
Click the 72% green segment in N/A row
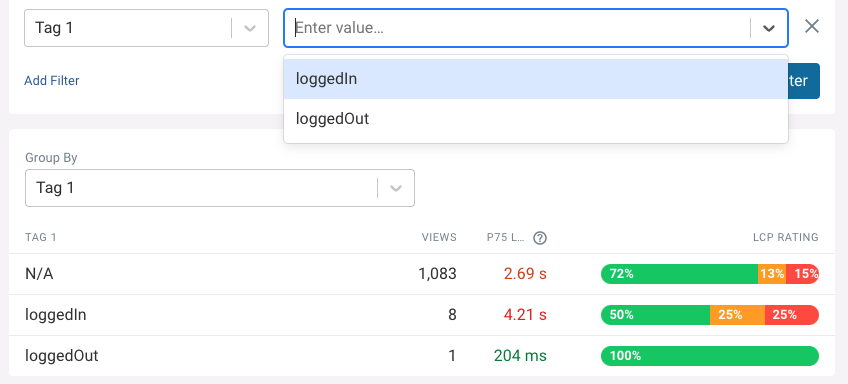679,274
